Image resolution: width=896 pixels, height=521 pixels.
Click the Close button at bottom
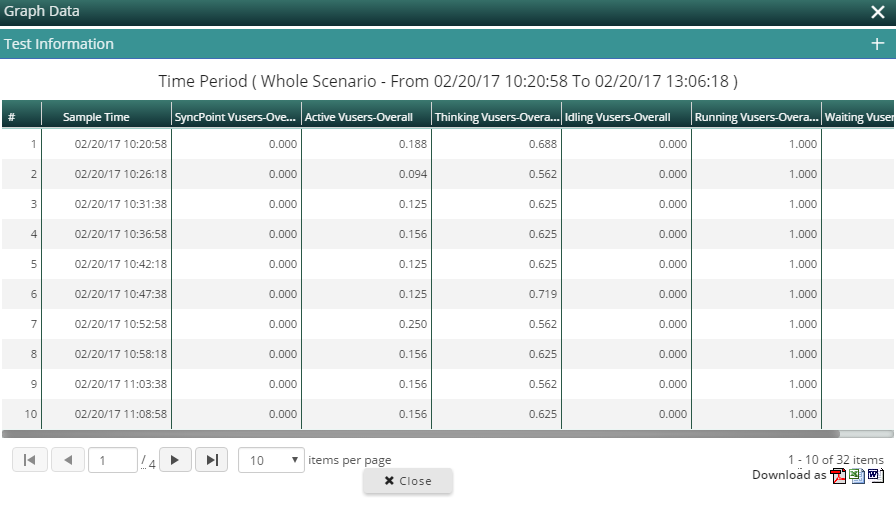(x=408, y=481)
